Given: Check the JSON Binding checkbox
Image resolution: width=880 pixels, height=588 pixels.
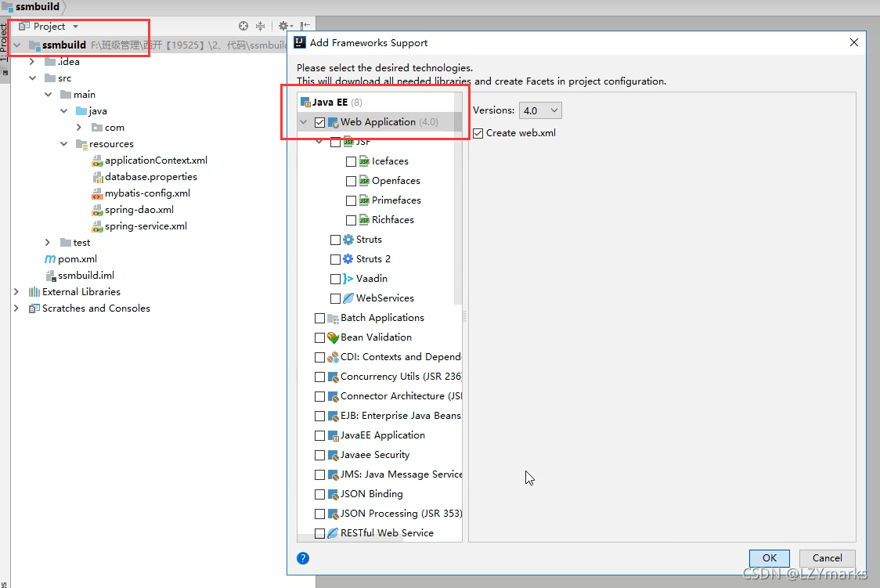Looking at the screenshot, I should (320, 494).
